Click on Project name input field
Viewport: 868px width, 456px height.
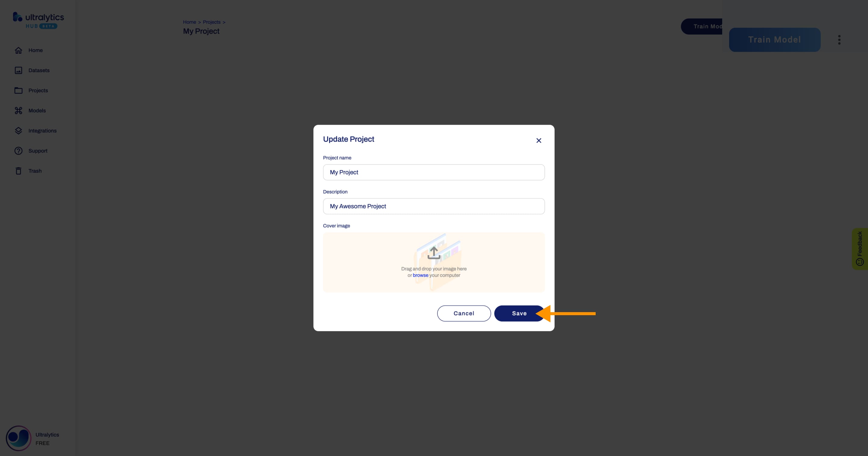click(x=434, y=172)
